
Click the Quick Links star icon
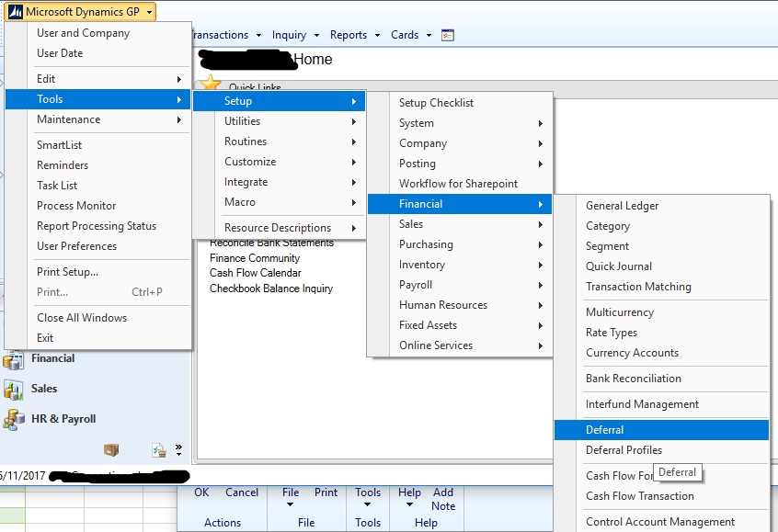tap(211, 83)
